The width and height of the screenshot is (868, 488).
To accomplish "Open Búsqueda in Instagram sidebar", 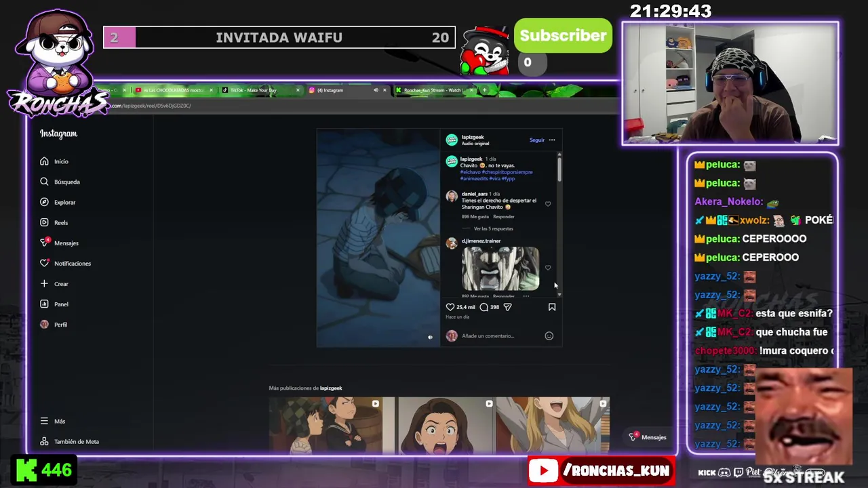I will tap(60, 182).
